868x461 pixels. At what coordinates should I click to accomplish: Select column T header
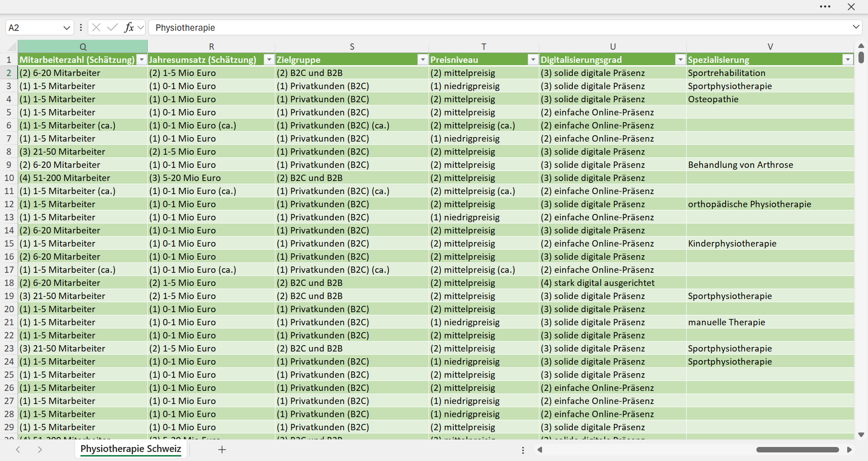(x=484, y=47)
